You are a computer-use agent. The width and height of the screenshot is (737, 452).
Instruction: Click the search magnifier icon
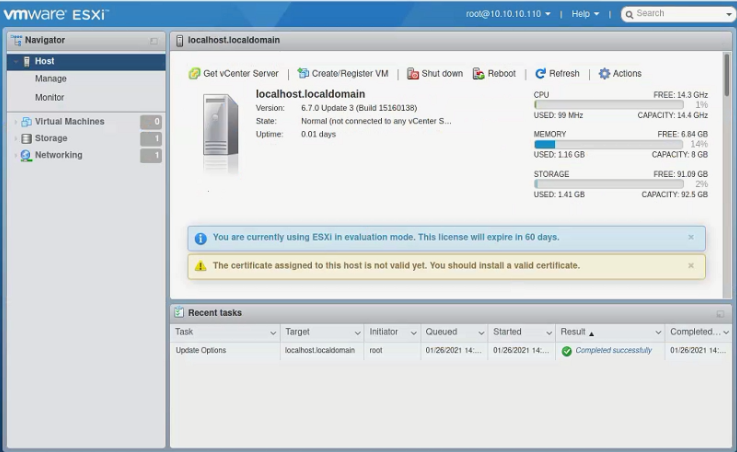[629, 15]
